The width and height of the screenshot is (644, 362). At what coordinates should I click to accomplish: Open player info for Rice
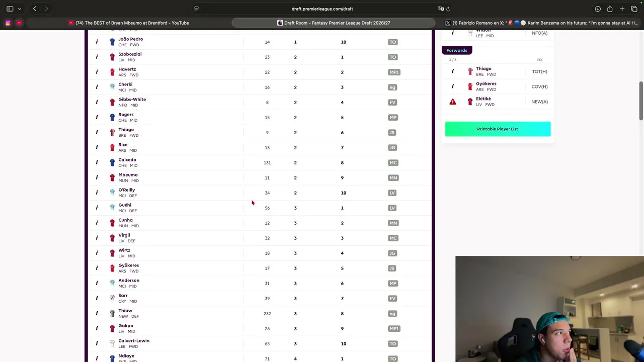pos(97,147)
